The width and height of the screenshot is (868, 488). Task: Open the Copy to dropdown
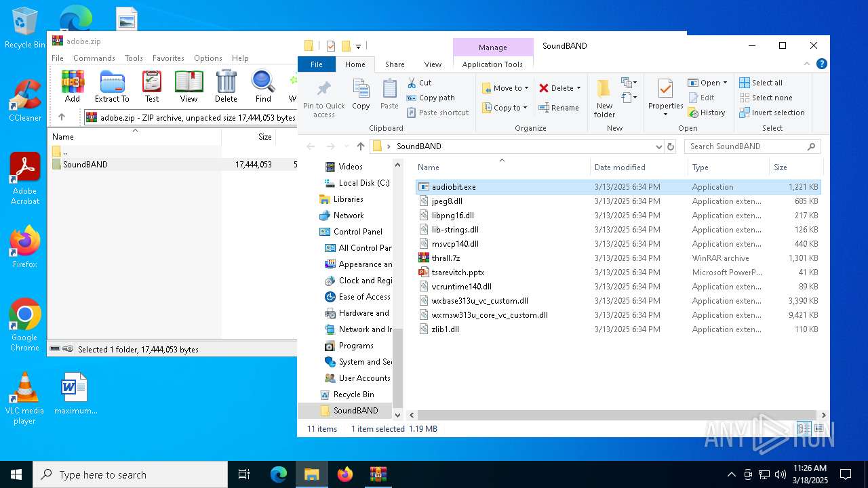(505, 108)
